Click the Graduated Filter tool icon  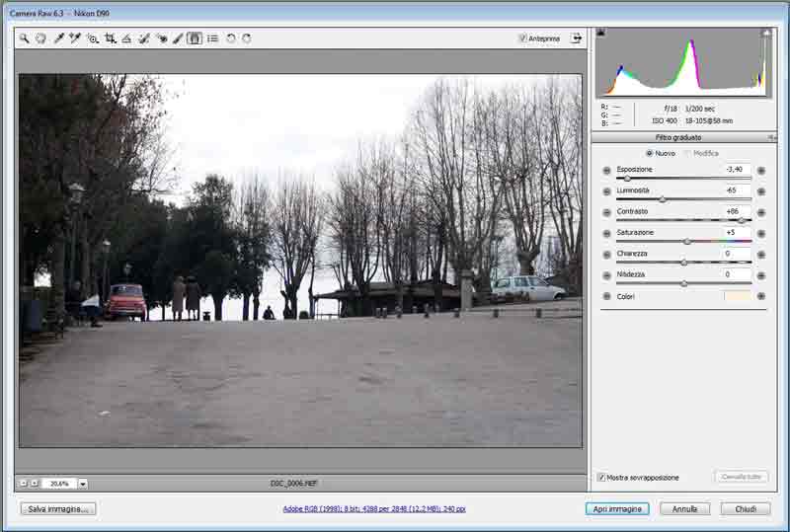tap(195, 38)
